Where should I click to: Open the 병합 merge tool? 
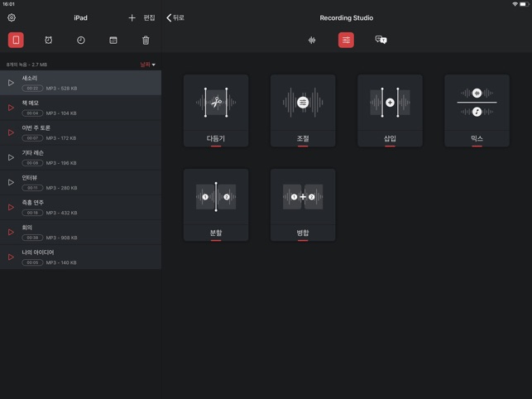303,204
